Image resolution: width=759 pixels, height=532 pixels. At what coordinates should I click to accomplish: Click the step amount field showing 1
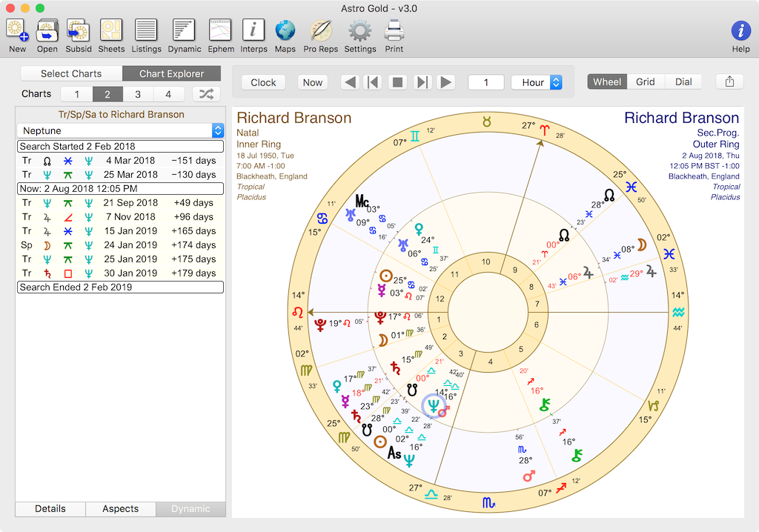pyautogui.click(x=486, y=82)
